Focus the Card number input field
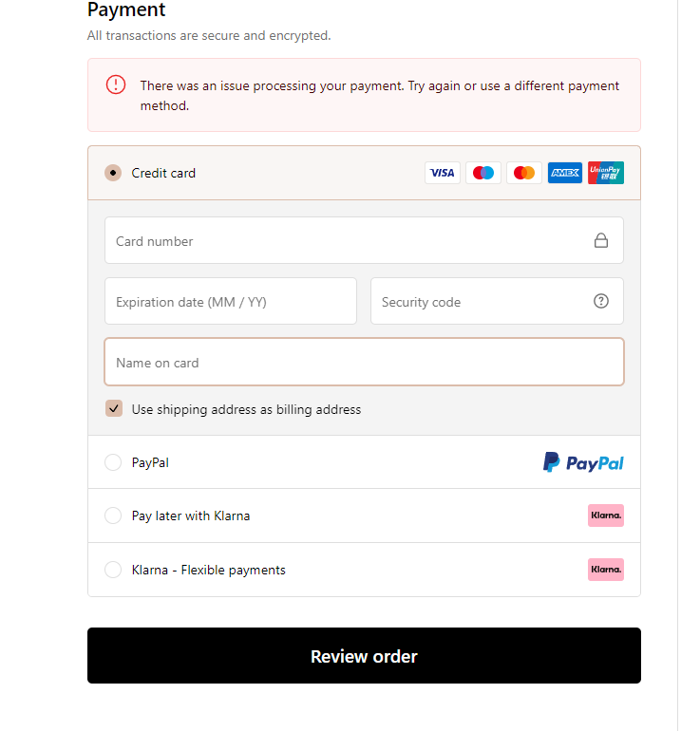Viewport: 700px width, 731px height. [342, 241]
